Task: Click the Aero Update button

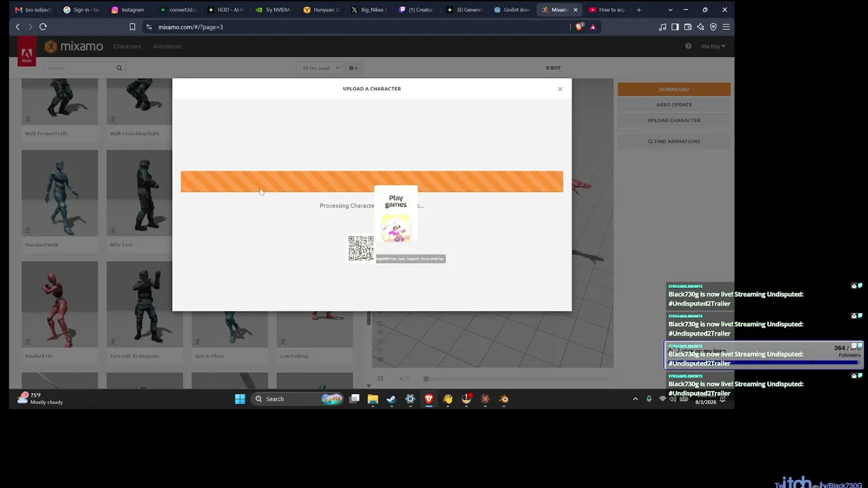Action: click(674, 105)
